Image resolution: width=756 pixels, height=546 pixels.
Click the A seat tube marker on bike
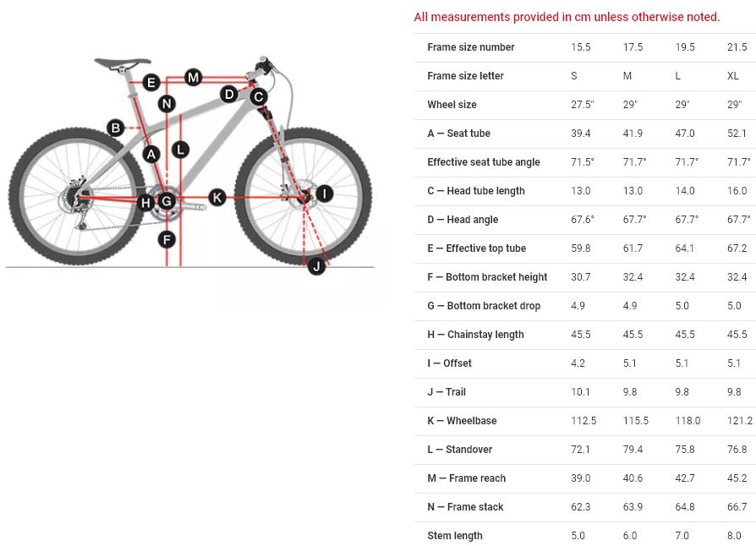pyautogui.click(x=151, y=154)
